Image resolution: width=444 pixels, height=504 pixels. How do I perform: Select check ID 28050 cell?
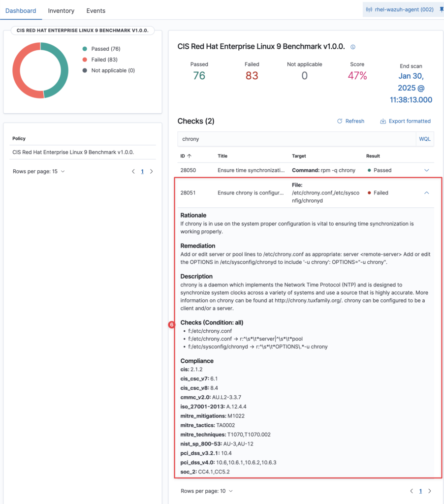point(188,170)
